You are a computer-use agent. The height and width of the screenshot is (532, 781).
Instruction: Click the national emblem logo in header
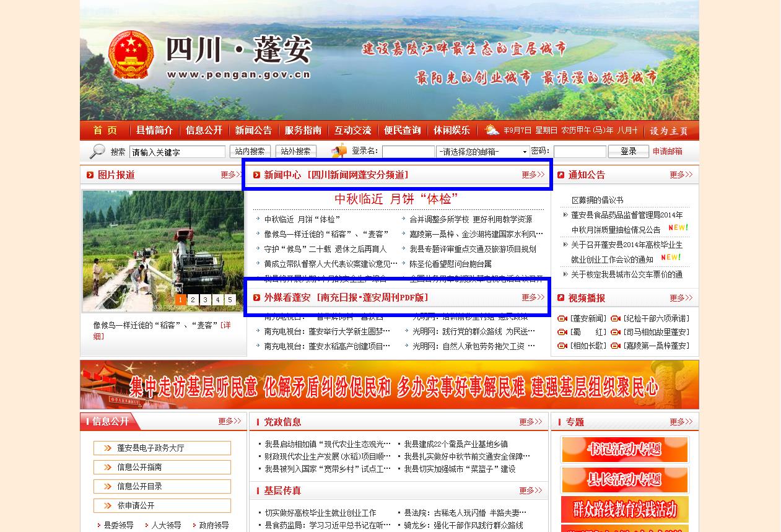130,56
